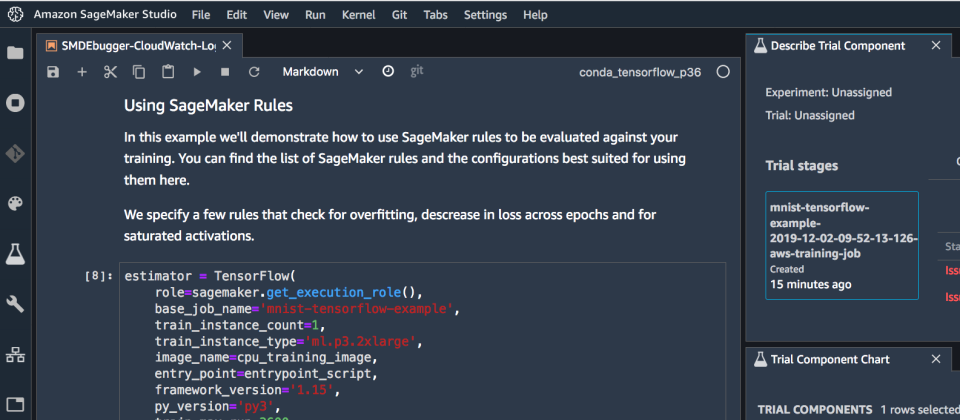Click the notebook tab file icon
960x420 pixels.
coord(52,45)
